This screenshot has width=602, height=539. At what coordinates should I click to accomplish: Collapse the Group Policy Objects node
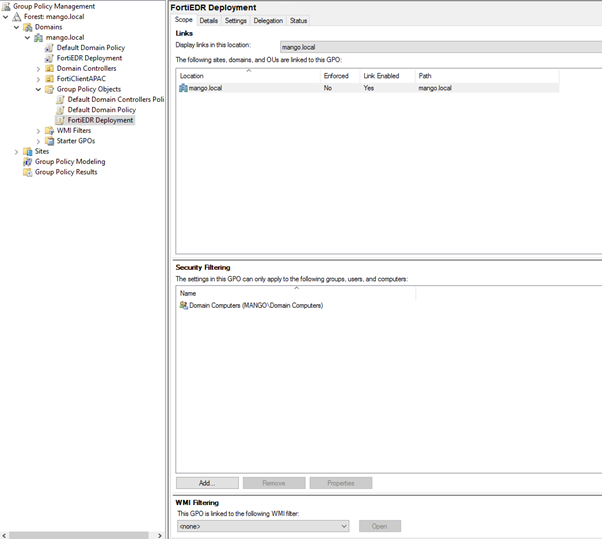click(38, 89)
